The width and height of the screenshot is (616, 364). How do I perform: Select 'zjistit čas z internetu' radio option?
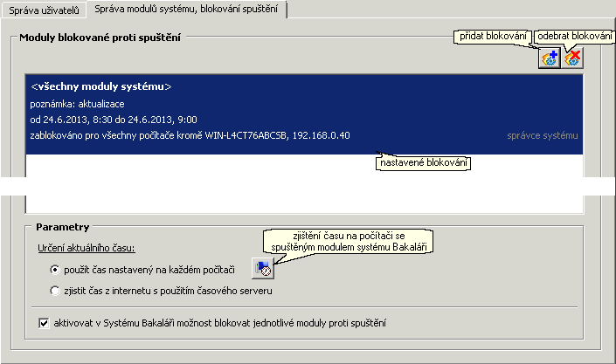point(54,291)
